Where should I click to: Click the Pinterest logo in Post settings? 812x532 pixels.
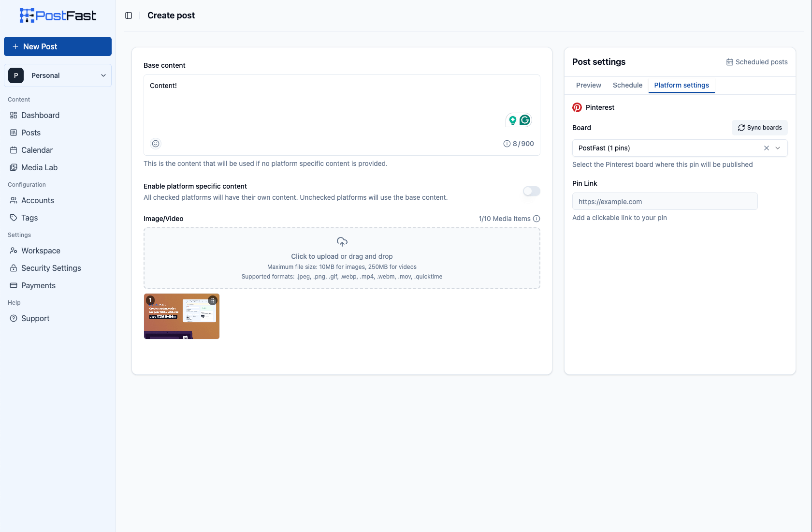click(x=577, y=107)
